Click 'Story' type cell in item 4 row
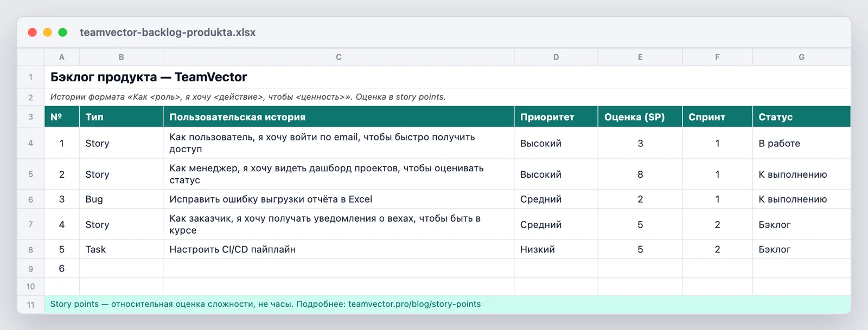 (122, 224)
